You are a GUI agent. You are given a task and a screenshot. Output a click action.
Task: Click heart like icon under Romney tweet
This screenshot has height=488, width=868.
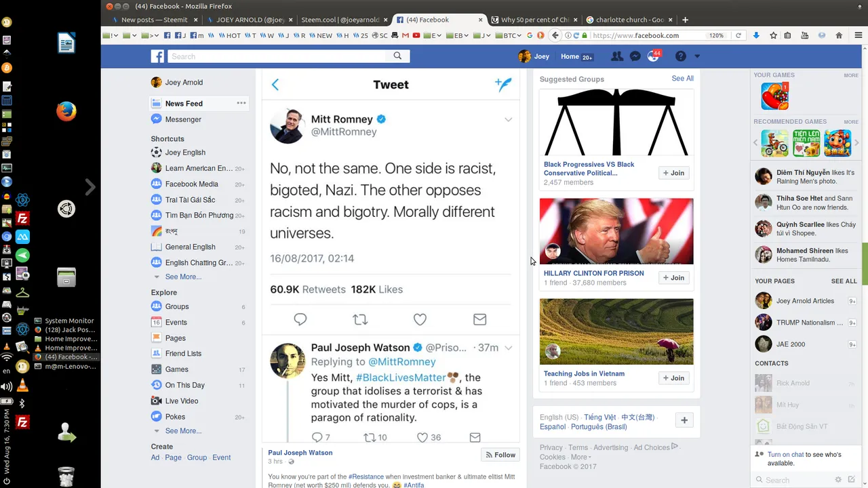tap(420, 319)
